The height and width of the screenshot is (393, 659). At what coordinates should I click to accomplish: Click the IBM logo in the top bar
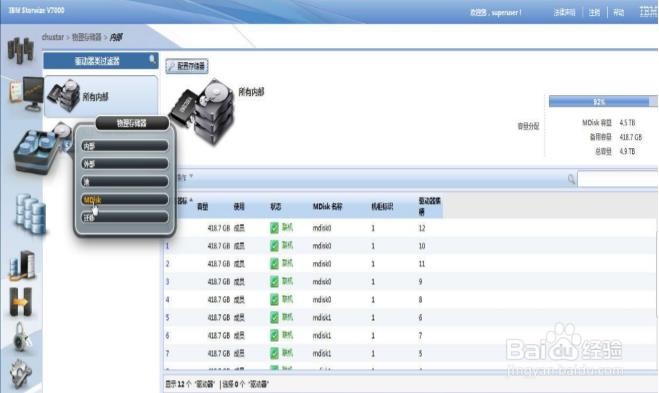coord(648,12)
